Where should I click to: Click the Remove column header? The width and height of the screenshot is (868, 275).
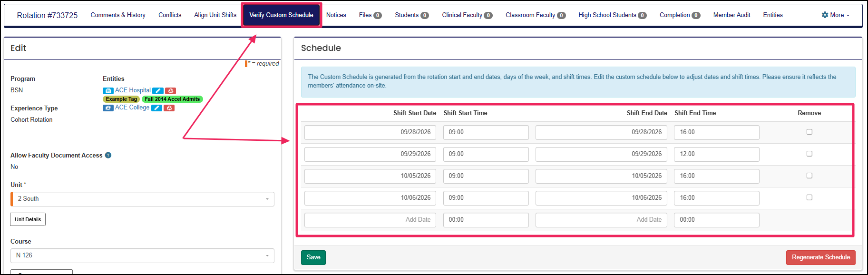pyautogui.click(x=809, y=113)
